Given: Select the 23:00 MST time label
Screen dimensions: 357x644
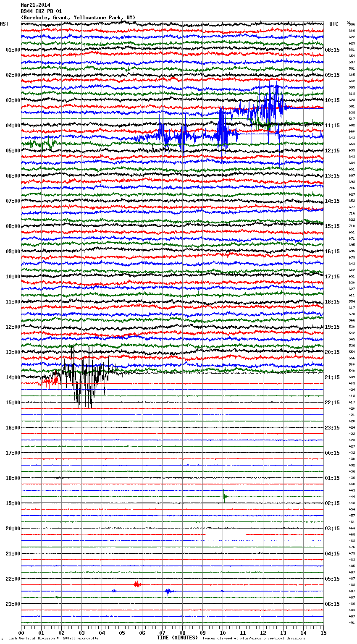Looking at the screenshot, I should [13, 604].
